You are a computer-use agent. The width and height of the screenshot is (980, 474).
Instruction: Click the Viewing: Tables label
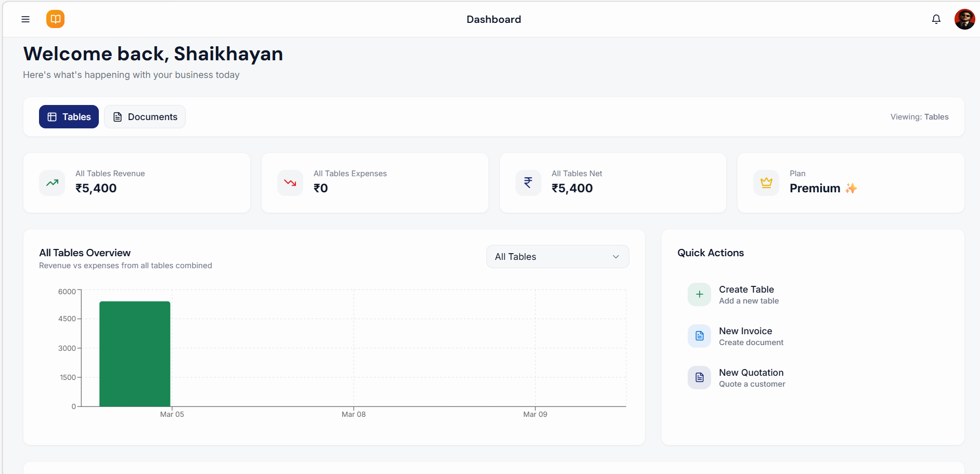[x=920, y=116]
